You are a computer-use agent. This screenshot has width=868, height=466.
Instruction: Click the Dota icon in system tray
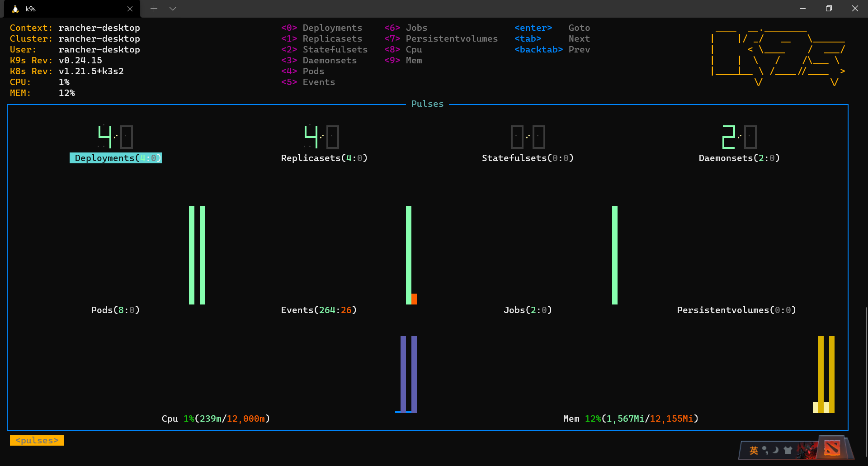point(832,448)
